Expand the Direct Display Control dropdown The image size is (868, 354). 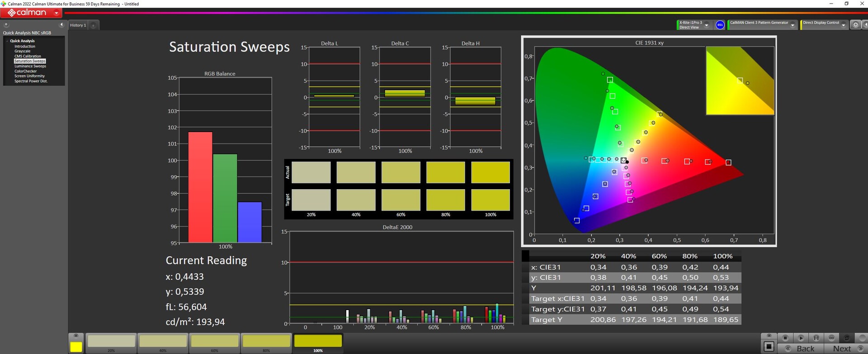click(x=843, y=25)
